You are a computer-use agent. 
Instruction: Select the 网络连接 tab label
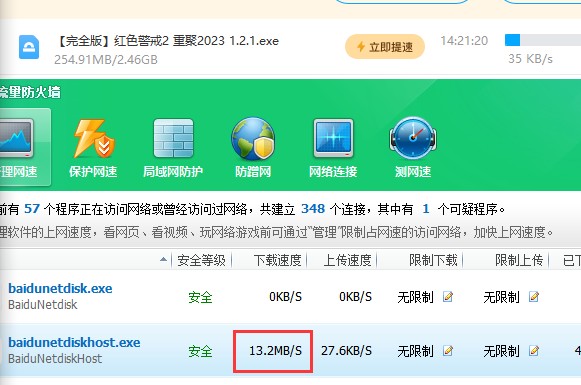coord(333,172)
